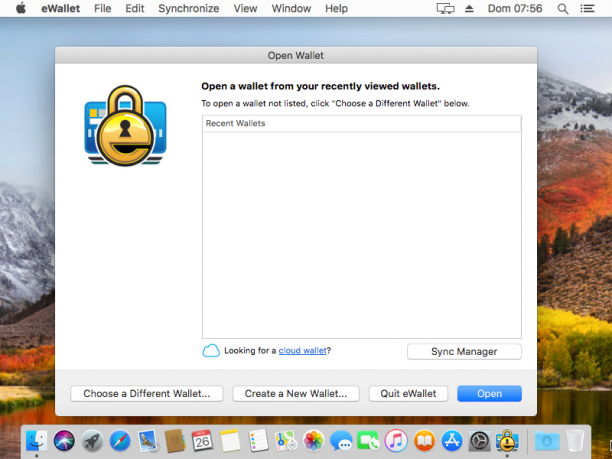Open Safari compass icon in Dock
The width and height of the screenshot is (612, 459).
point(120,441)
